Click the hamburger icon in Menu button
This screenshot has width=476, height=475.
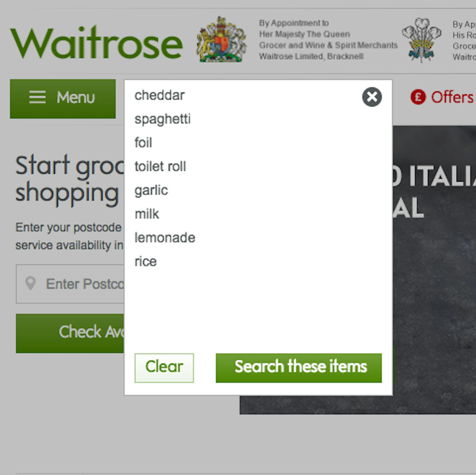click(37, 97)
